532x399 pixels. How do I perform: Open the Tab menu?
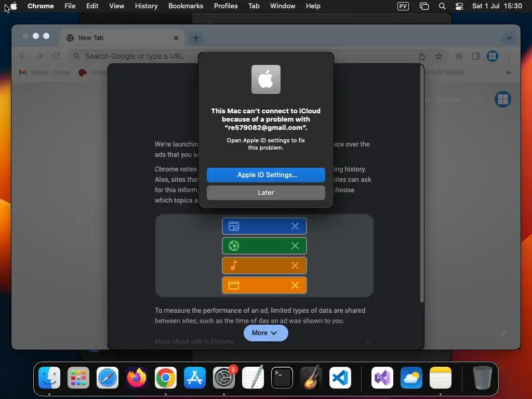(x=254, y=6)
